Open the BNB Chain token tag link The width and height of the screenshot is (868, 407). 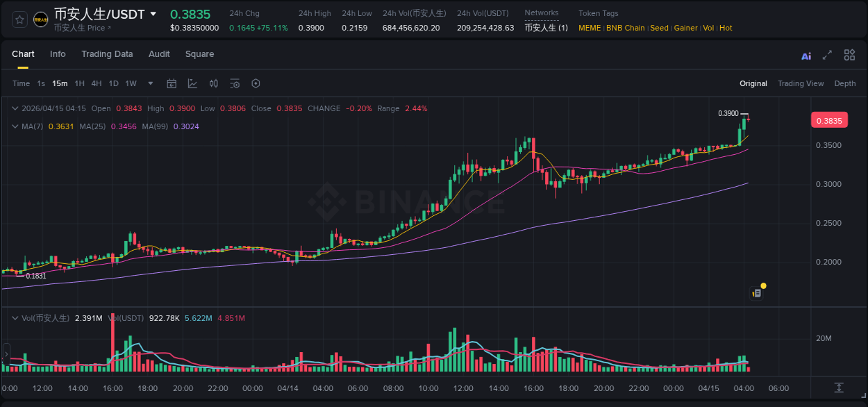pyautogui.click(x=625, y=28)
